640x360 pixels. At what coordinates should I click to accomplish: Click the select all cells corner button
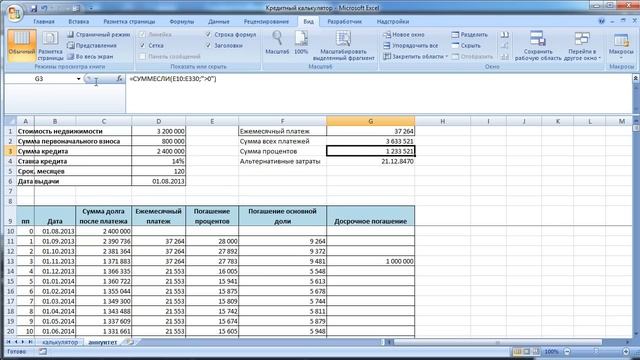pyautogui.click(x=11, y=121)
